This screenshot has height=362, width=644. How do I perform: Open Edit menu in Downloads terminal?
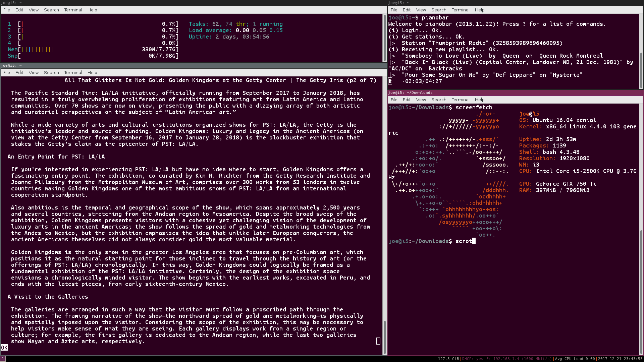[x=407, y=100]
